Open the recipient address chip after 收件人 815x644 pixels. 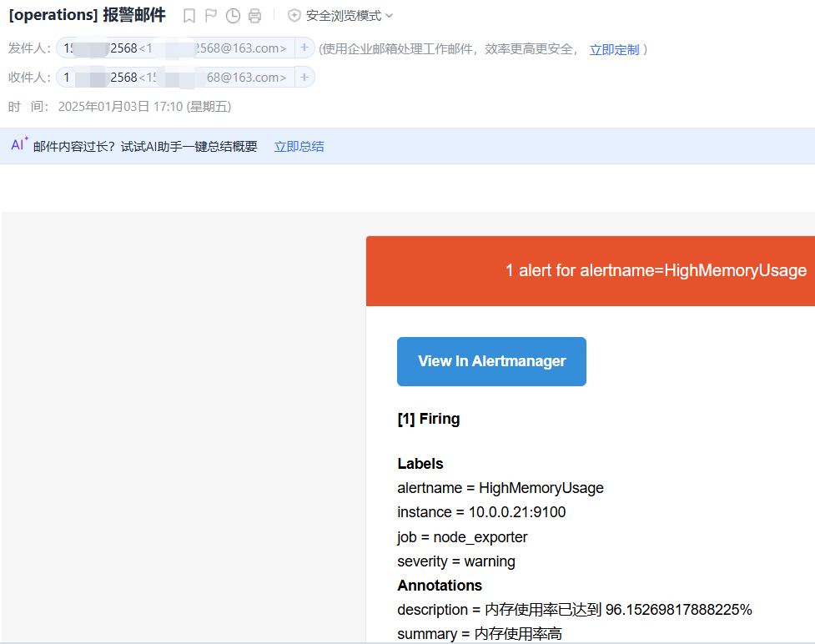[175, 78]
